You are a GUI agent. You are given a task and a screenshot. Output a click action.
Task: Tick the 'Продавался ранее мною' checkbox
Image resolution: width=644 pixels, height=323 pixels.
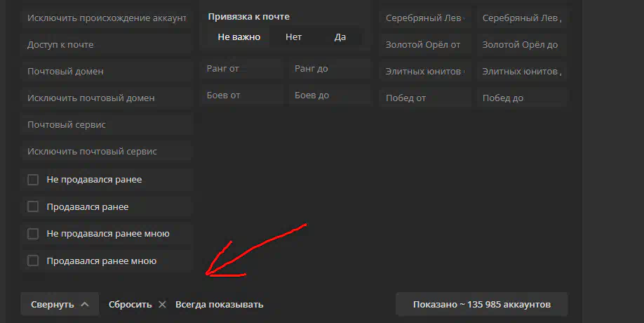pos(33,261)
